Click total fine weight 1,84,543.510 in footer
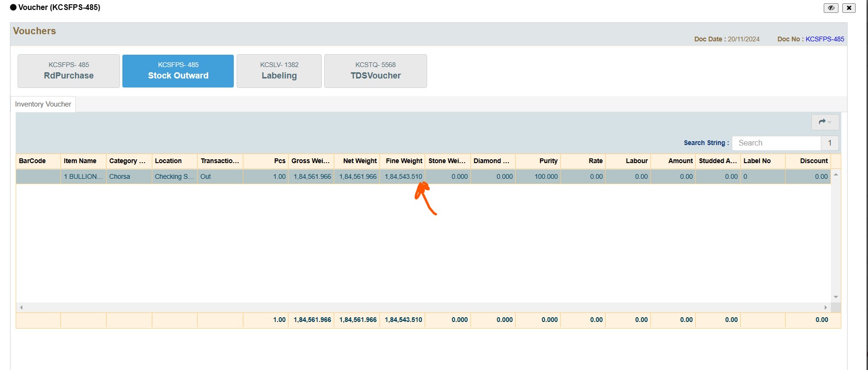The height and width of the screenshot is (370, 868). pos(403,320)
